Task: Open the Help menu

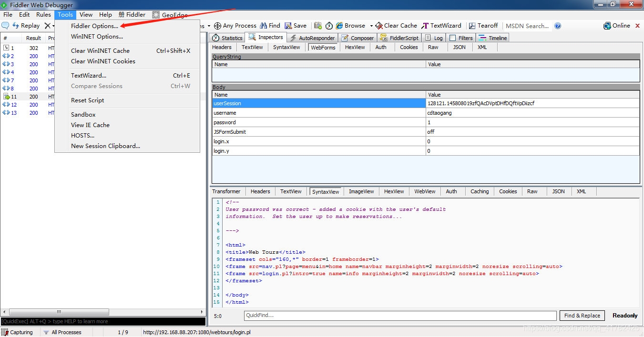Action: (x=105, y=15)
